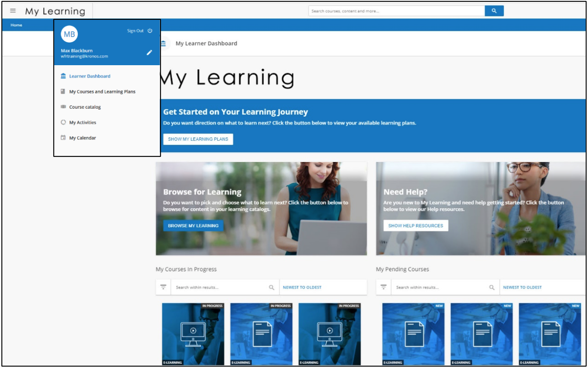The width and height of the screenshot is (588, 368).
Task: Go to My Activities menu item
Action: pos(83,122)
